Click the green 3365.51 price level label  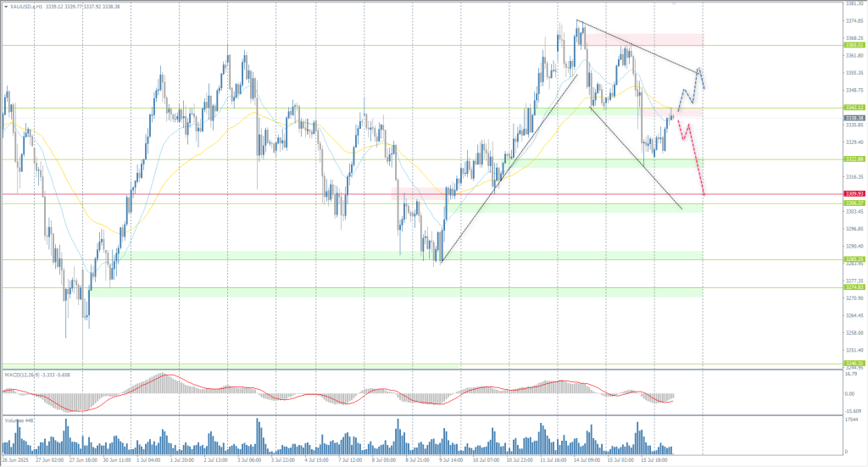(854, 45)
